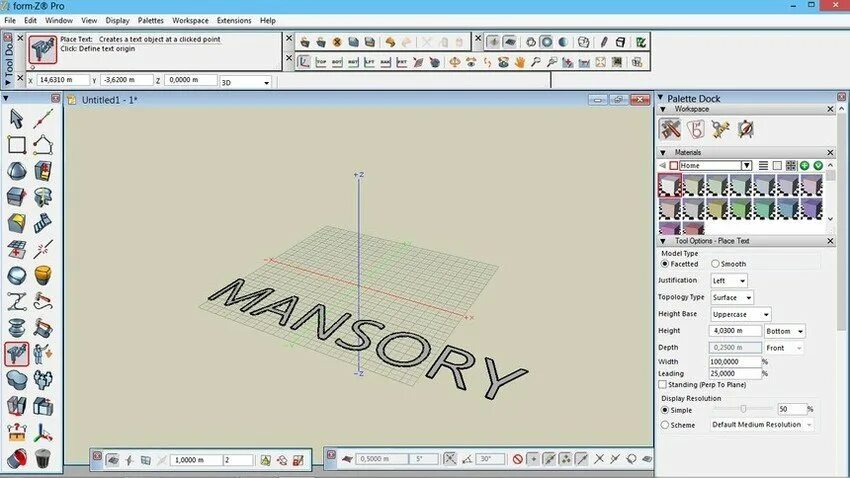Click the materials list view button

tap(763, 165)
